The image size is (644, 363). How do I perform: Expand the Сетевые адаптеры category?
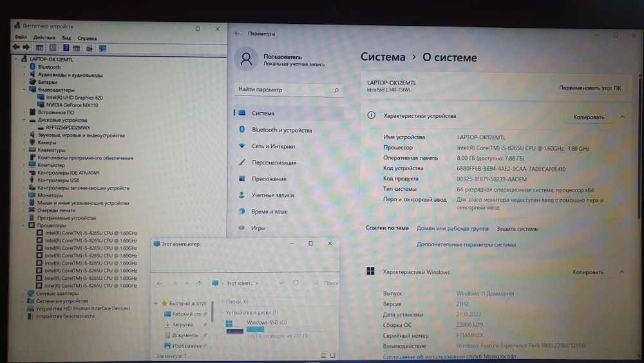pos(23,293)
